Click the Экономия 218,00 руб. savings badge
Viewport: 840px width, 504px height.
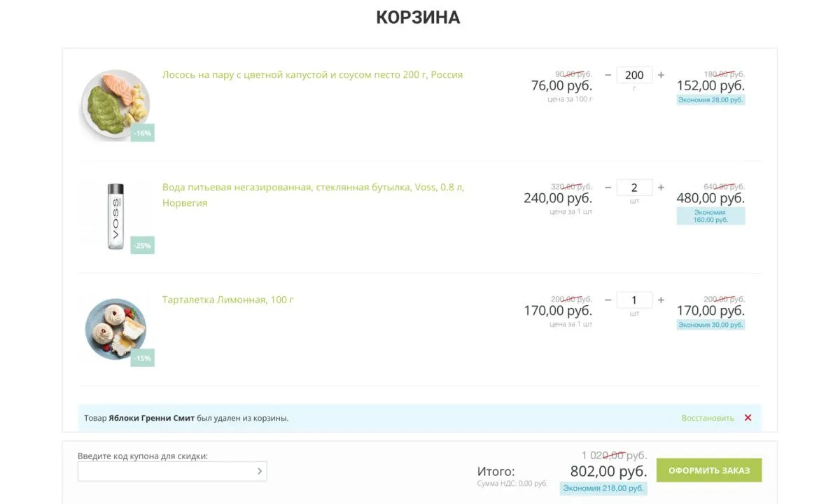(x=604, y=487)
